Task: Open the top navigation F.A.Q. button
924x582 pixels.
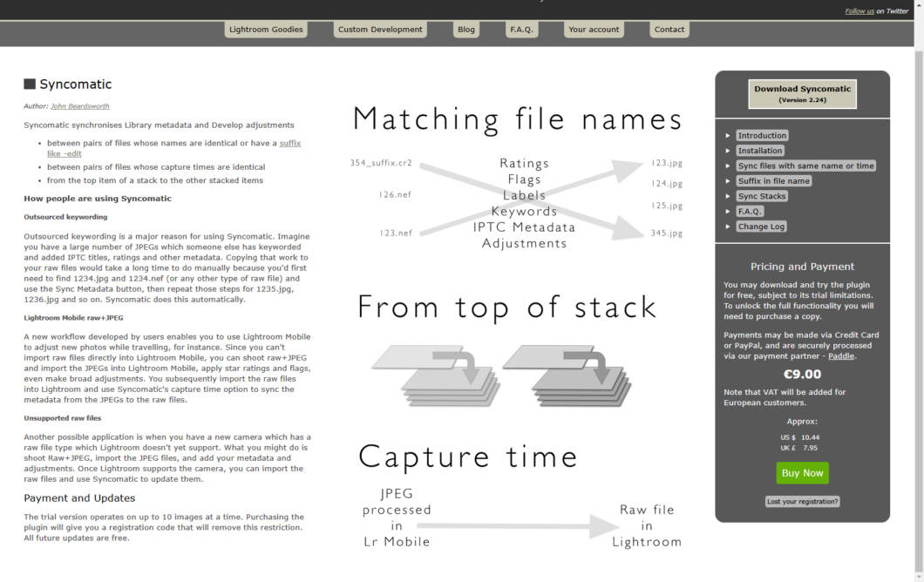Action: (x=522, y=30)
